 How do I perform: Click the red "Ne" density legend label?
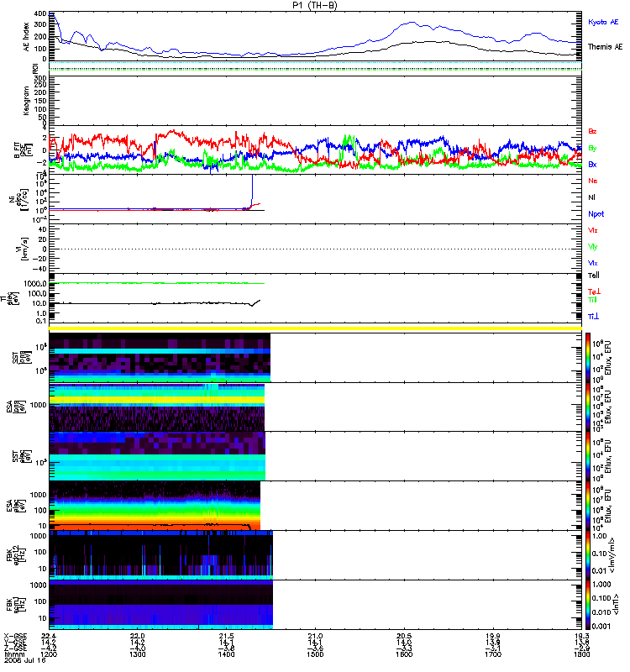point(592,181)
